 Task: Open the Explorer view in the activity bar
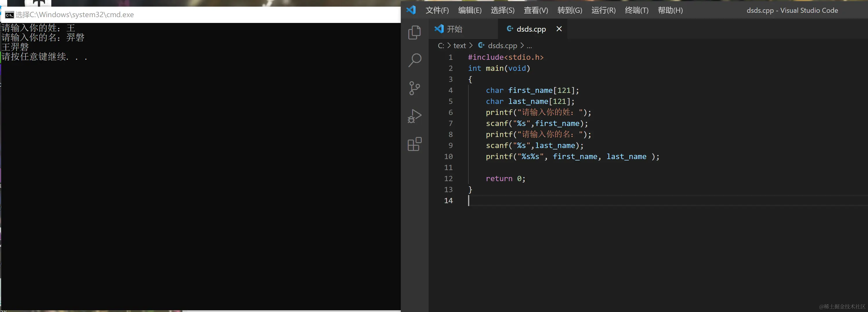point(414,33)
